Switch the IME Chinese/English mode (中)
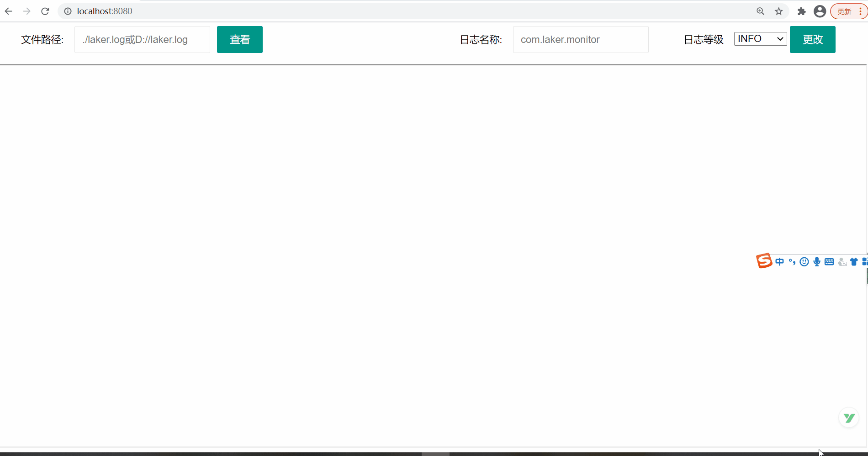Viewport: 868px width, 456px height. 780,262
